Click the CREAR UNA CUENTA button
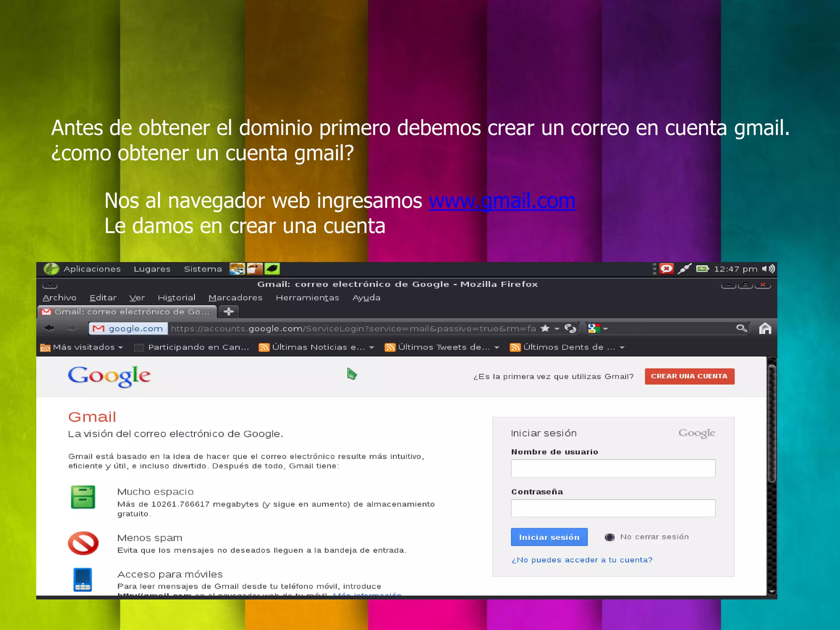 point(689,377)
